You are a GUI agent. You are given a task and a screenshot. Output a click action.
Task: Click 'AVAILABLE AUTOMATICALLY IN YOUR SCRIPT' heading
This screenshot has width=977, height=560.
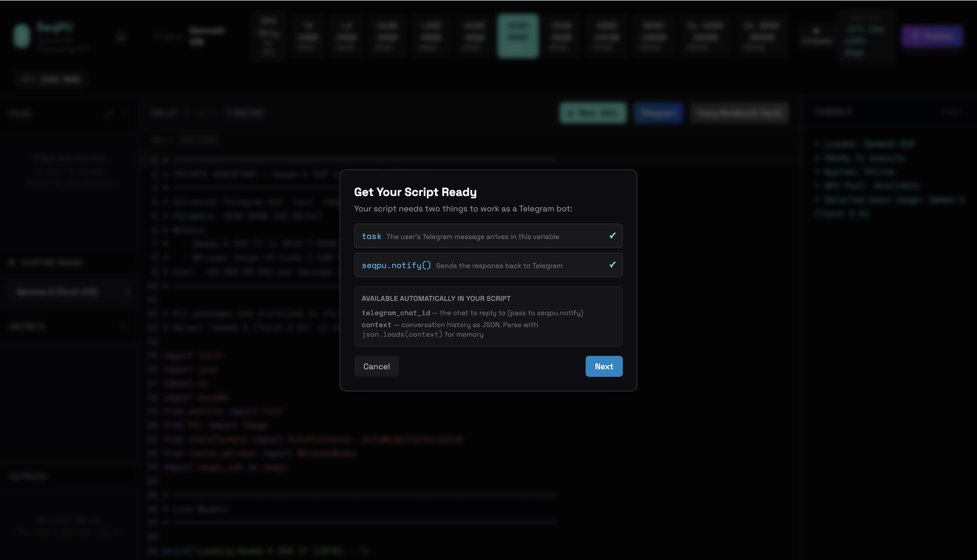point(436,298)
